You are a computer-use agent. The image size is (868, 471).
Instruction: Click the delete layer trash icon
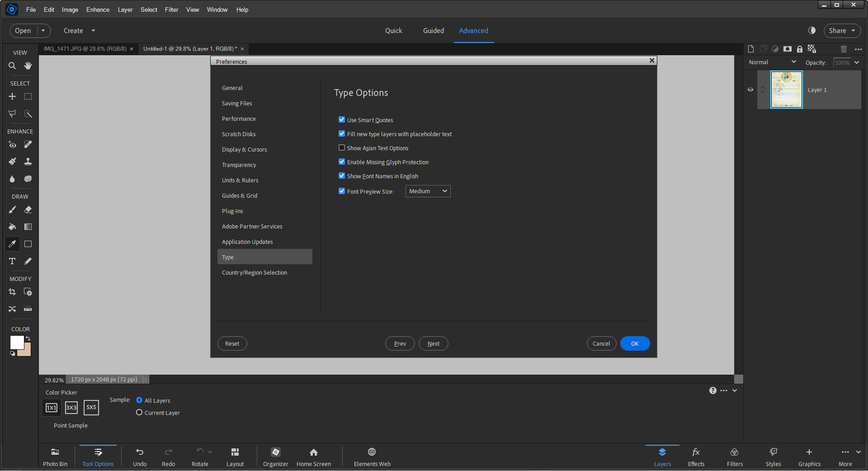pos(843,49)
